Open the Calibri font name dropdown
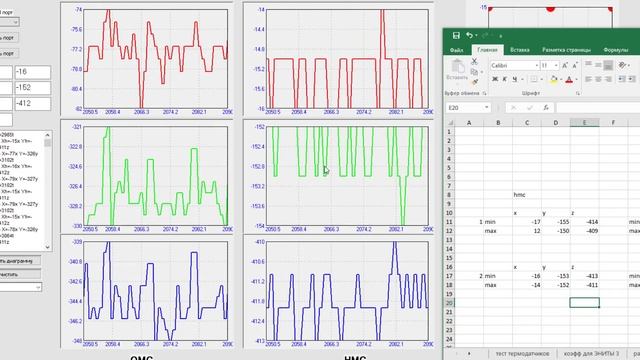The width and height of the screenshot is (640, 360). click(536, 65)
